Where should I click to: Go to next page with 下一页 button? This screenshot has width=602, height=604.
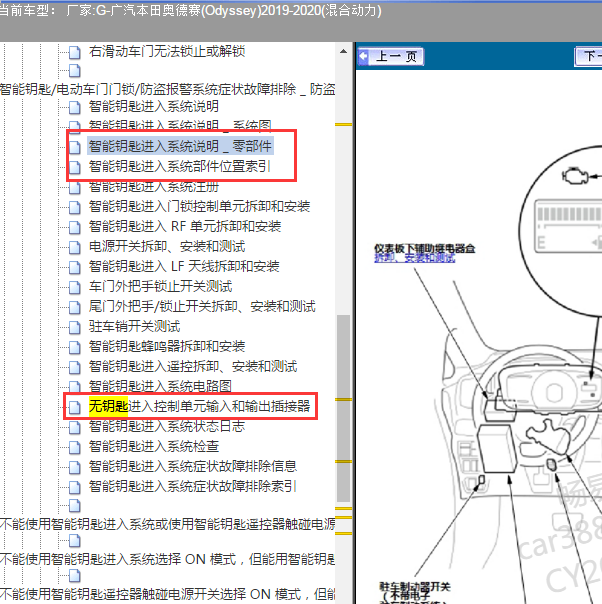tap(588, 57)
